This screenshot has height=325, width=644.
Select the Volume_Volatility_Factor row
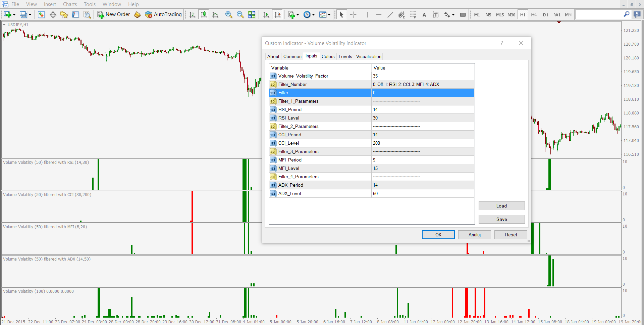point(372,76)
